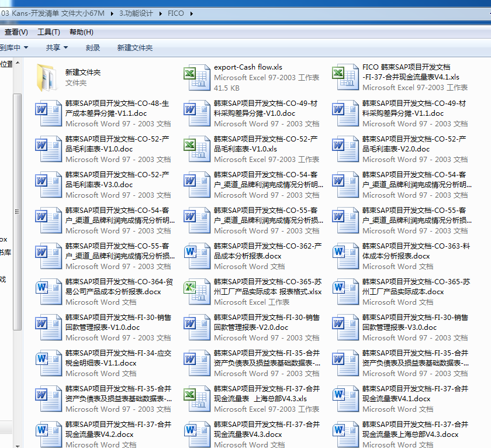Click file name CO-362-产品成本分析报表.docx
Viewport: 491px width, 448px height.
tap(268, 251)
